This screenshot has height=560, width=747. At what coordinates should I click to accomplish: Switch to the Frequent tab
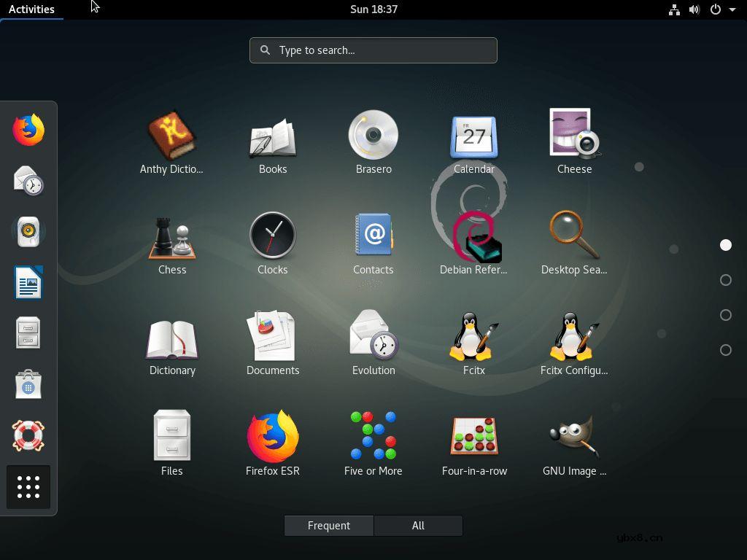coord(329,526)
